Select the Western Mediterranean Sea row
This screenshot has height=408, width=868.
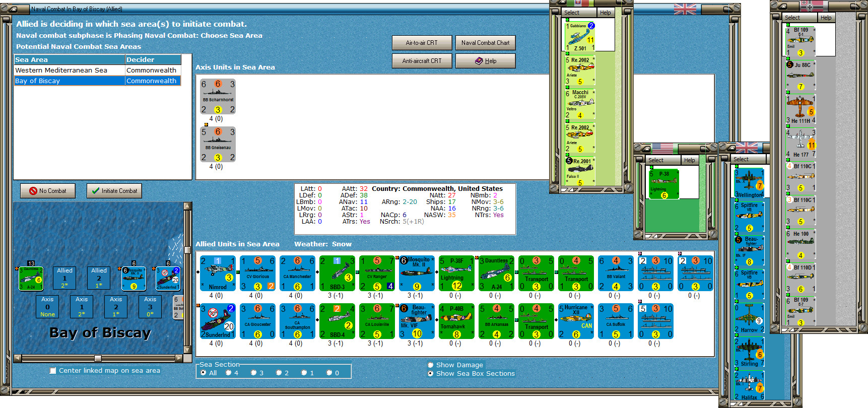(x=97, y=71)
